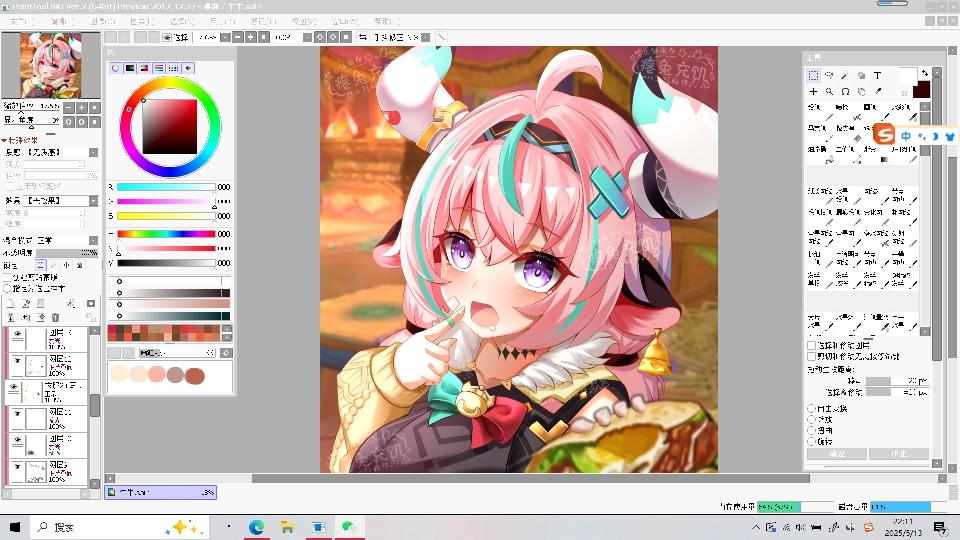Screen dimensions: 960x540
Task: Hide the topmost layer via eye icon
Action: 18,334
